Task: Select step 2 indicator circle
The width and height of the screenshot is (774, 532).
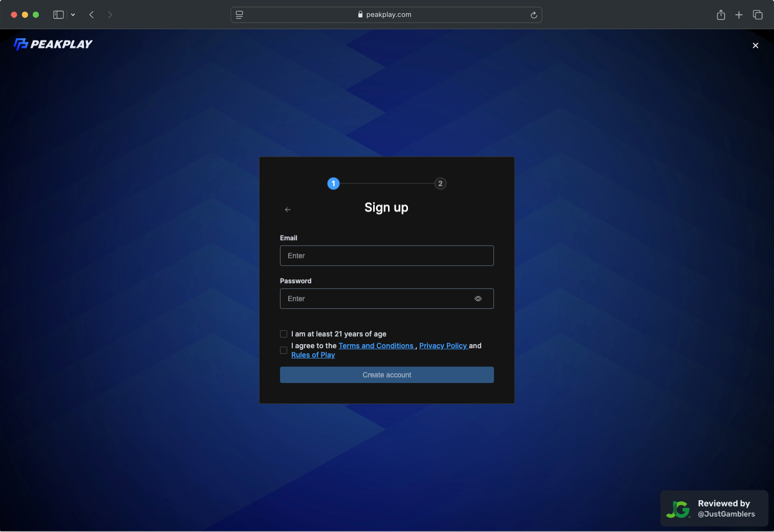Action: click(x=440, y=183)
